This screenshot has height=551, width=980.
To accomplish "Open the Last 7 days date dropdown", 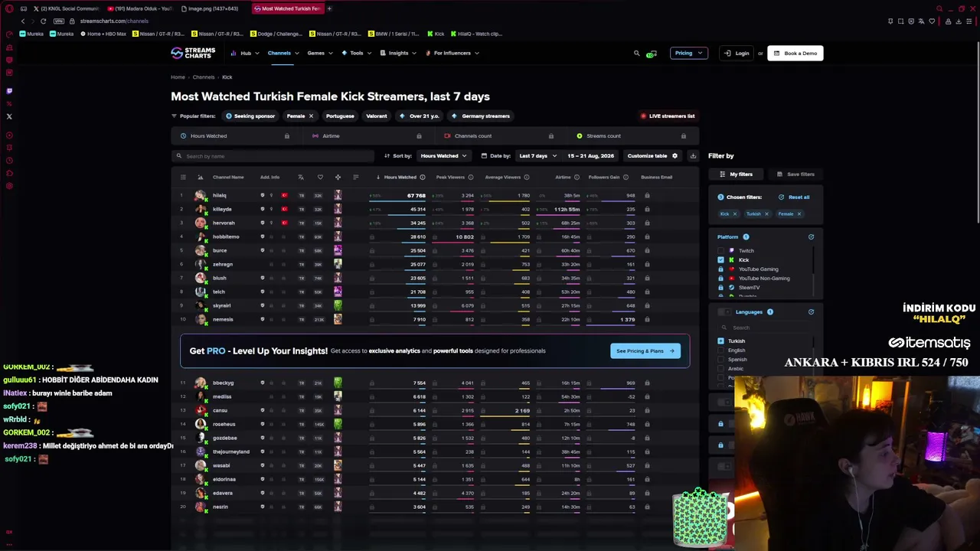I will pos(537,156).
